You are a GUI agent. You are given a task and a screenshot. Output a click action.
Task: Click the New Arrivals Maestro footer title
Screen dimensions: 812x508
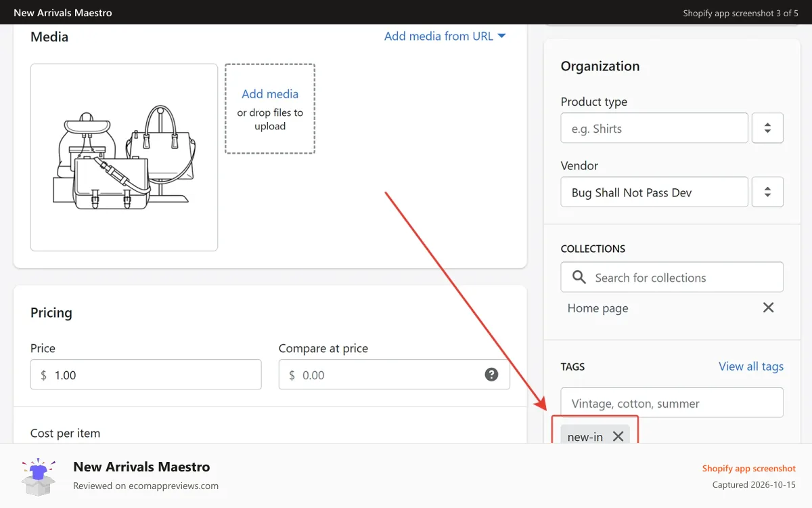141,467
